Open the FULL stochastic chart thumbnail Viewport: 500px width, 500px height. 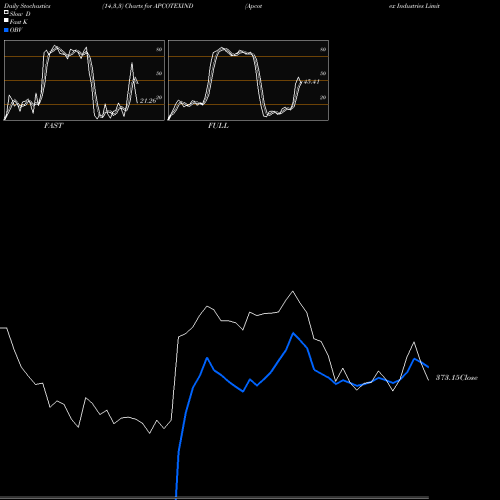[248, 80]
